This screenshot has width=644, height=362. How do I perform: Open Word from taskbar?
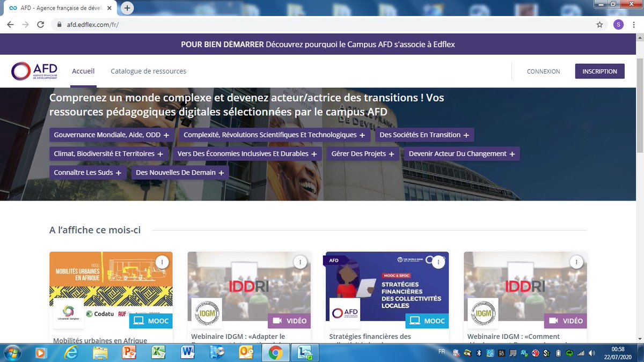coord(187,352)
